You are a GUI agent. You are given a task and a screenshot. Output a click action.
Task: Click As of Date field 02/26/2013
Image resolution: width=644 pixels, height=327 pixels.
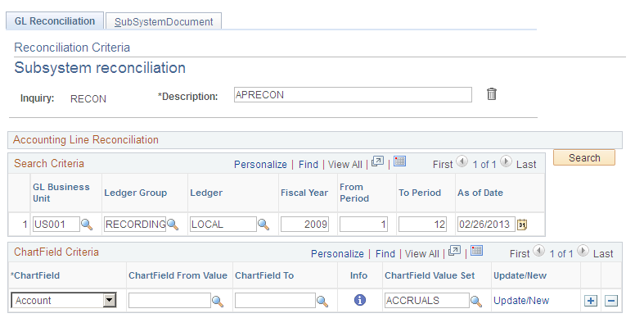486,225
